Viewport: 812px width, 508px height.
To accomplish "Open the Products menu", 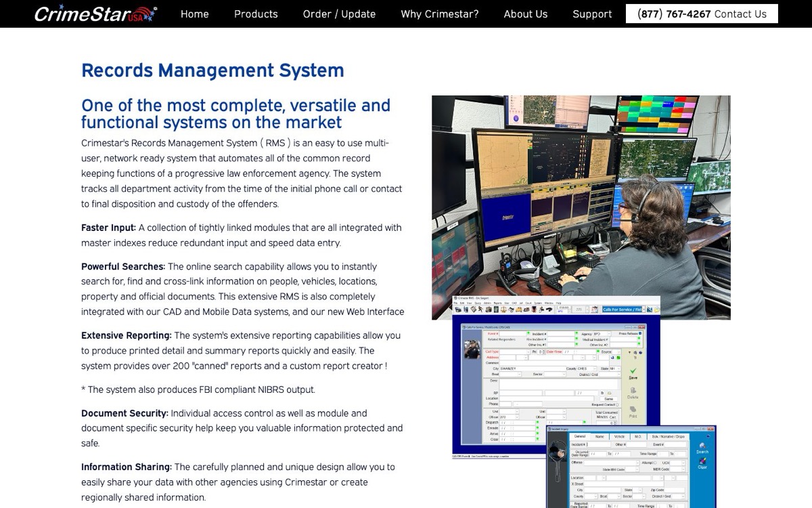I will (256, 14).
